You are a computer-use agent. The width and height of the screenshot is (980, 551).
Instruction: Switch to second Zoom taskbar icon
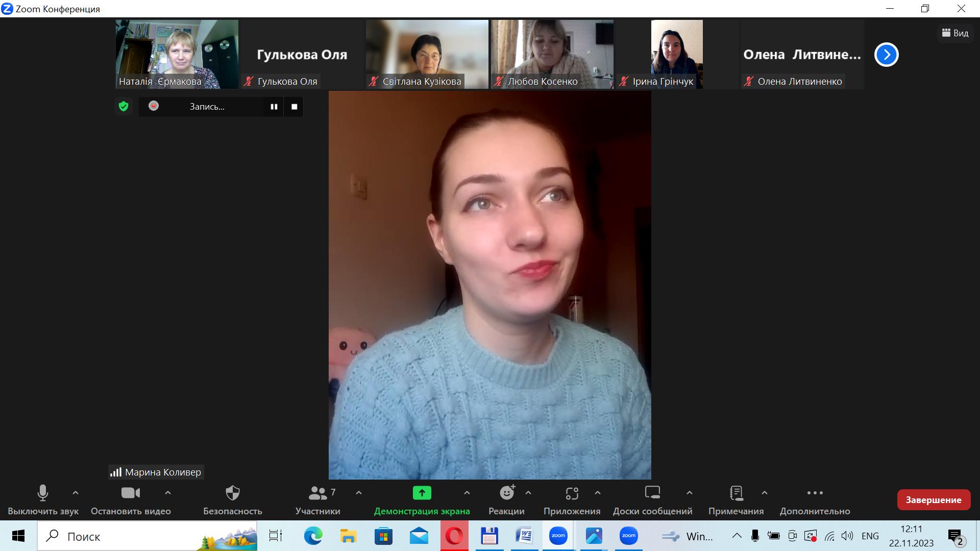629,536
